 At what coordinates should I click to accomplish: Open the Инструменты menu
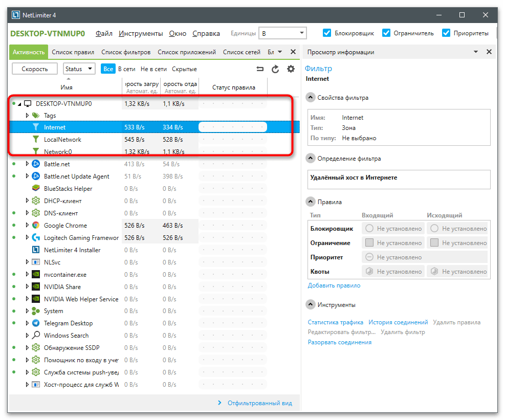141,33
